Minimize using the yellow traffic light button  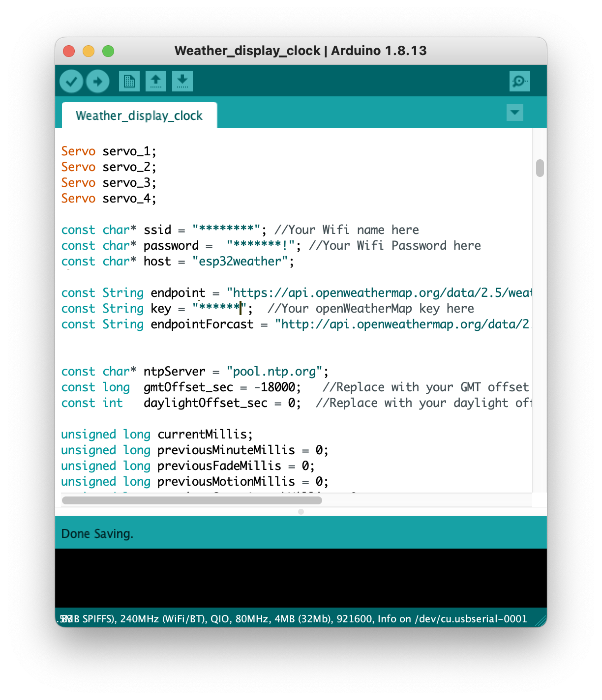[x=89, y=51]
